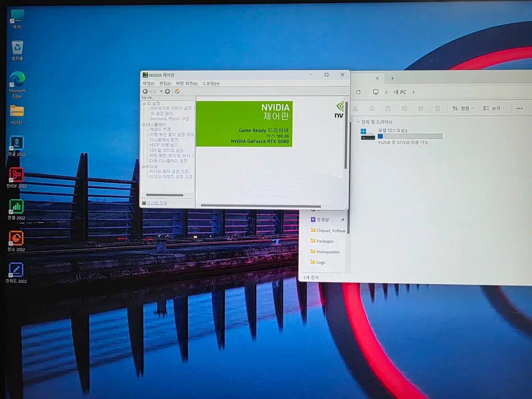The image size is (532, 399).
Task: Select 비디오 이미지 설정 조정 item
Action: [x=171, y=176]
